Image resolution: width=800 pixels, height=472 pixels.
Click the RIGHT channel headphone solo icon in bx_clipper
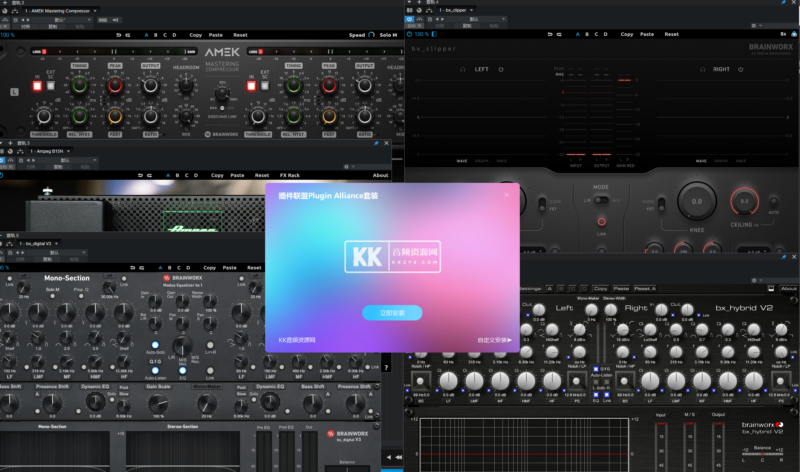[x=703, y=69]
